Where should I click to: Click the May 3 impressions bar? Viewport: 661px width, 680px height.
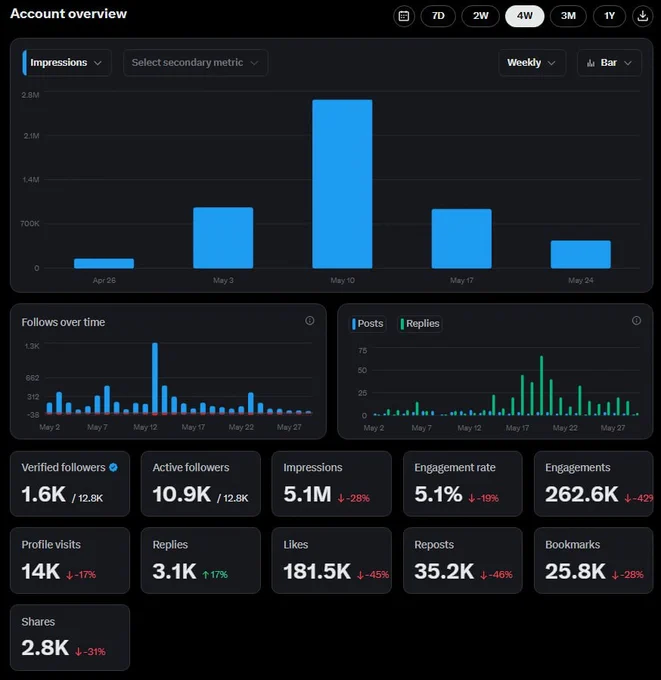click(223, 238)
